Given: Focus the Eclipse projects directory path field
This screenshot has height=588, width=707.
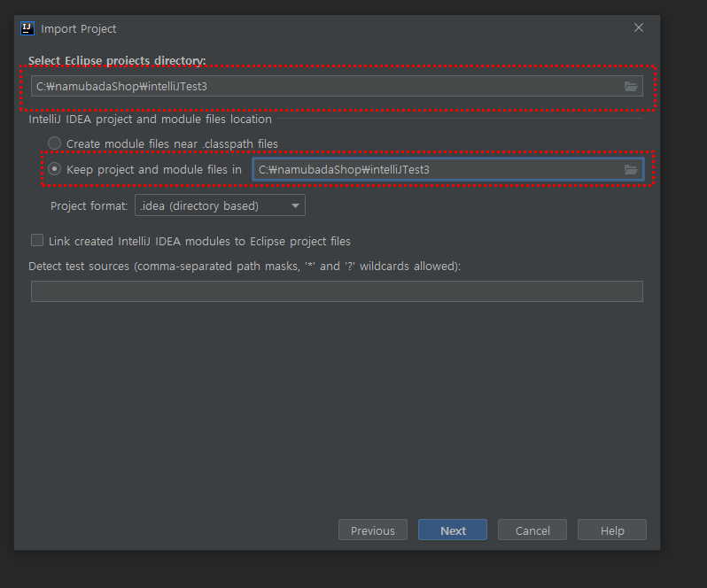Looking at the screenshot, I should coord(337,86).
